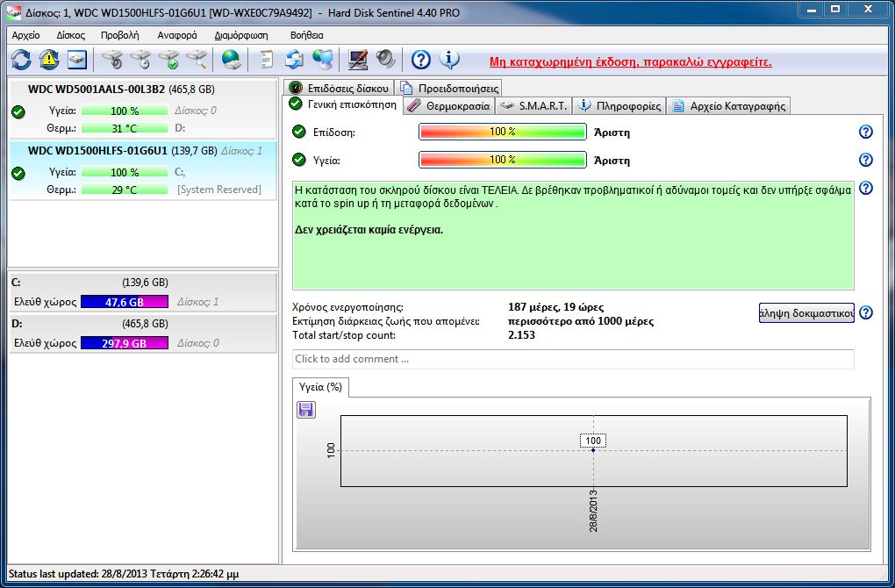Viewport: 895px width, 588px height.
Task: Click the start/stop count value 2.153
Action: click(x=521, y=335)
